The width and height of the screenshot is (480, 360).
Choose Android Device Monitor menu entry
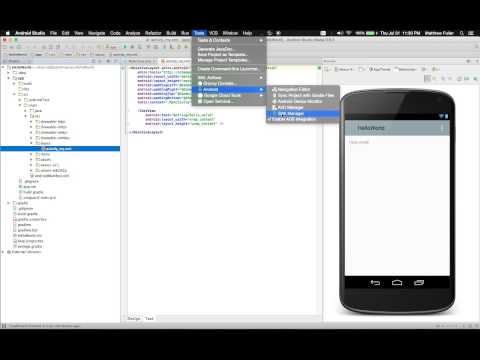coord(303,101)
